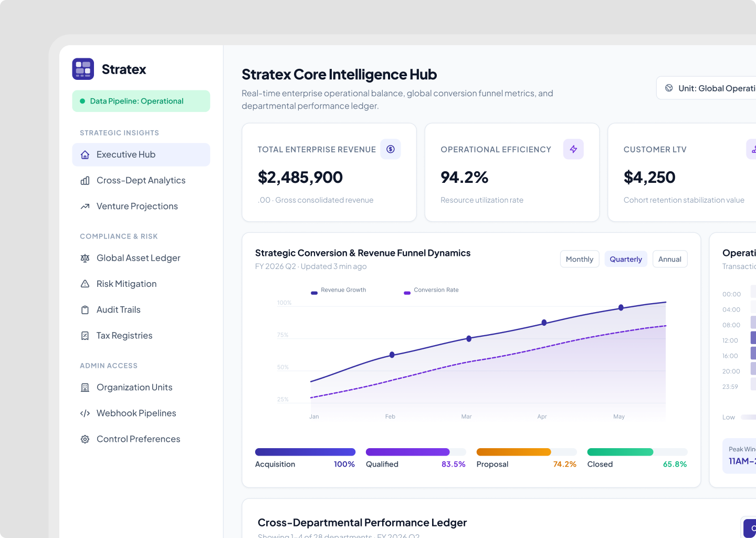Switch chart to Annual view
This screenshot has width=756, height=538.
point(670,259)
